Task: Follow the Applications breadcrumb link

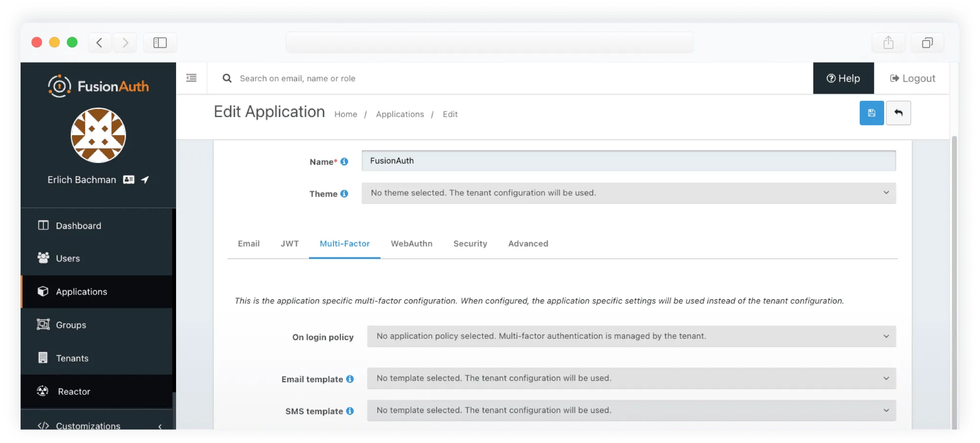Action: tap(400, 114)
